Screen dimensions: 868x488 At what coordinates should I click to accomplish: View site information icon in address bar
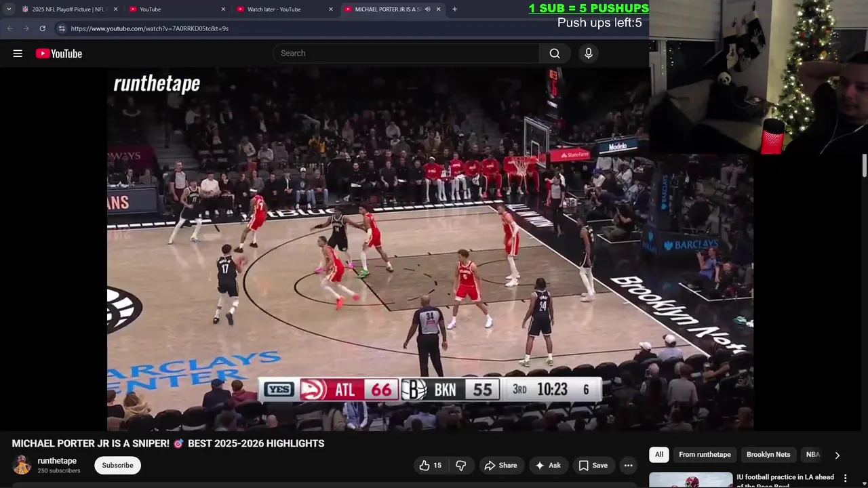click(62, 28)
